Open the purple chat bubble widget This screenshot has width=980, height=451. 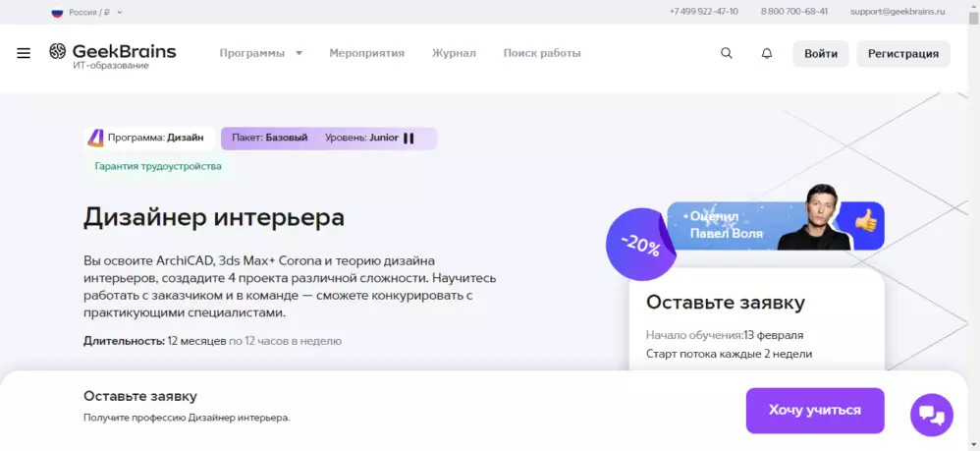(x=932, y=415)
